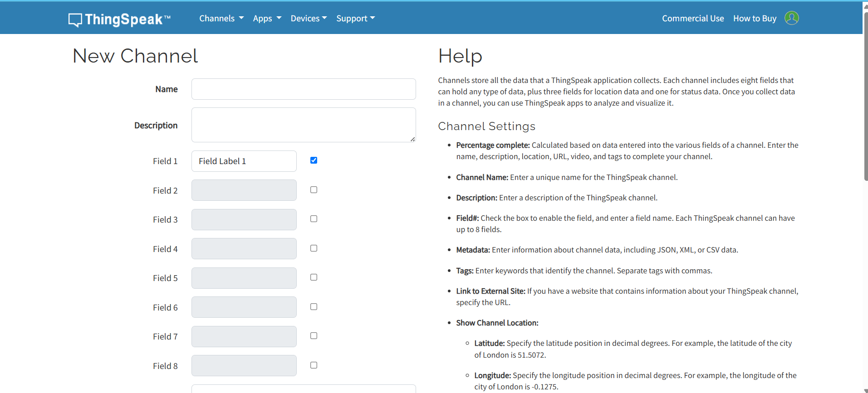Click the 'Metadata:' help term
The image size is (868, 393).
(473, 250)
